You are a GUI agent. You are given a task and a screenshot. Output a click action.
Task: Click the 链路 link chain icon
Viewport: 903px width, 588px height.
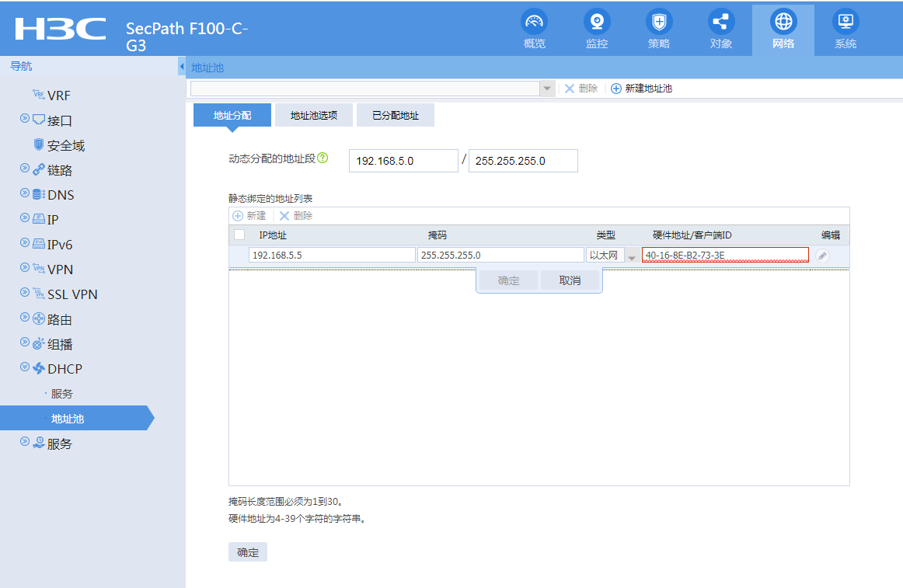coord(39,170)
